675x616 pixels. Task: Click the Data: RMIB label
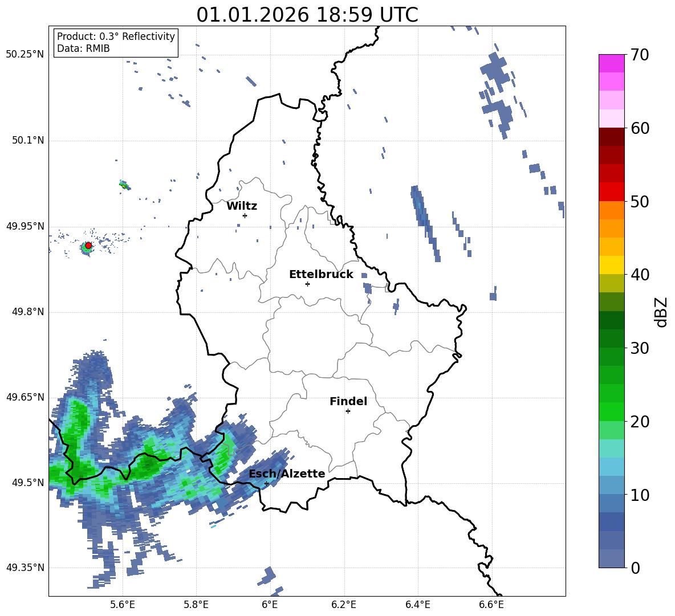(83, 48)
